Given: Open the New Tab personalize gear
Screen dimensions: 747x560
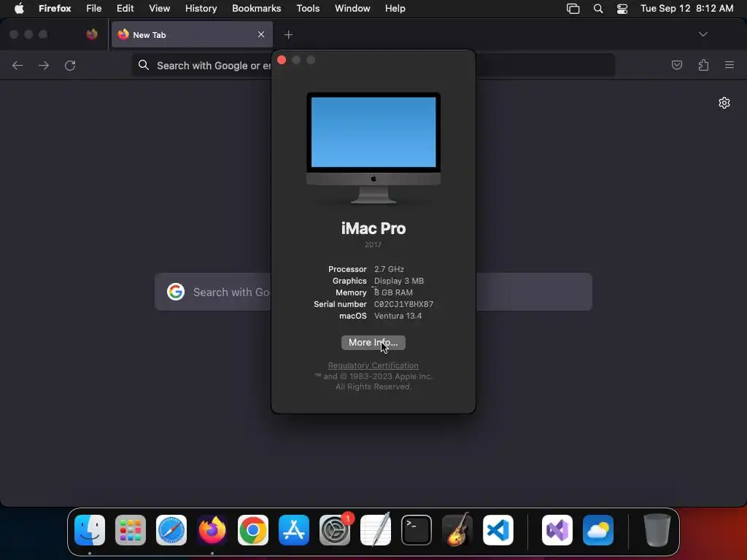Looking at the screenshot, I should [x=724, y=103].
